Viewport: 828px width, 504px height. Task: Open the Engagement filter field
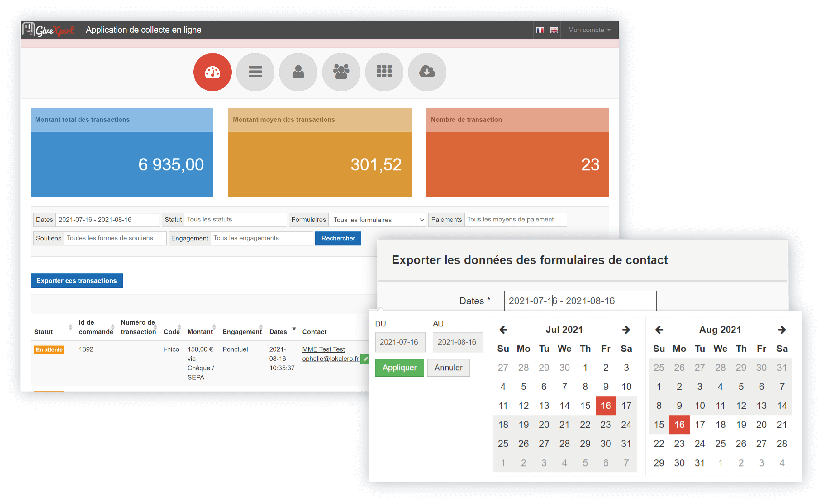[x=262, y=238]
